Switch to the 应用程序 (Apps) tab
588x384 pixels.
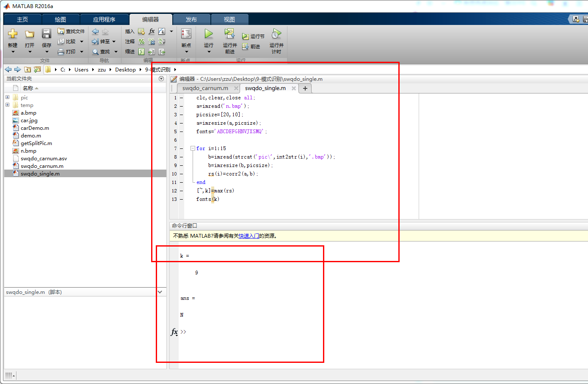click(104, 19)
